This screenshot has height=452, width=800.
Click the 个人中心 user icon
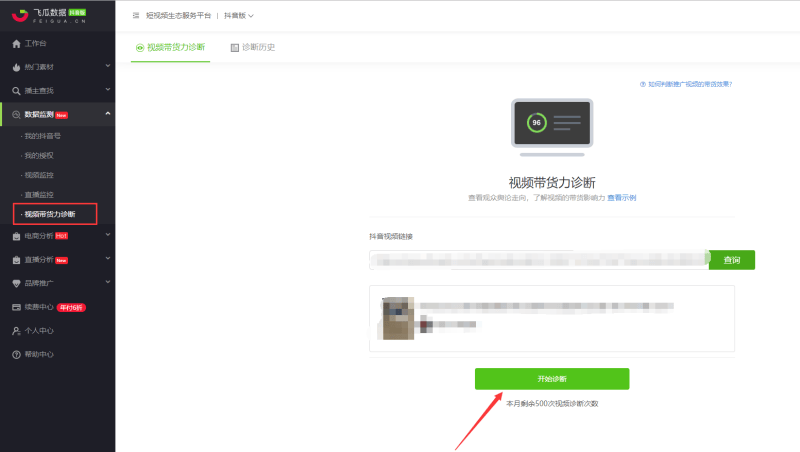16,331
